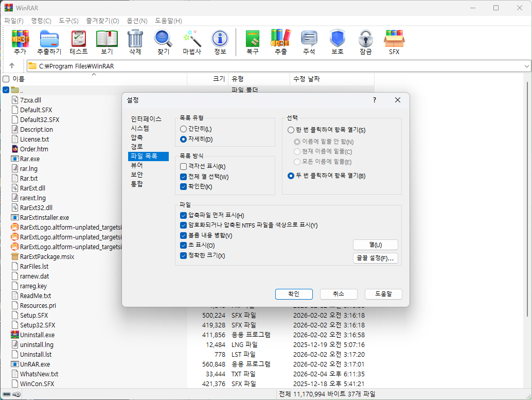This screenshot has height=400, width=532.
Task: Switch to the 압축 settings category
Action: [137, 137]
